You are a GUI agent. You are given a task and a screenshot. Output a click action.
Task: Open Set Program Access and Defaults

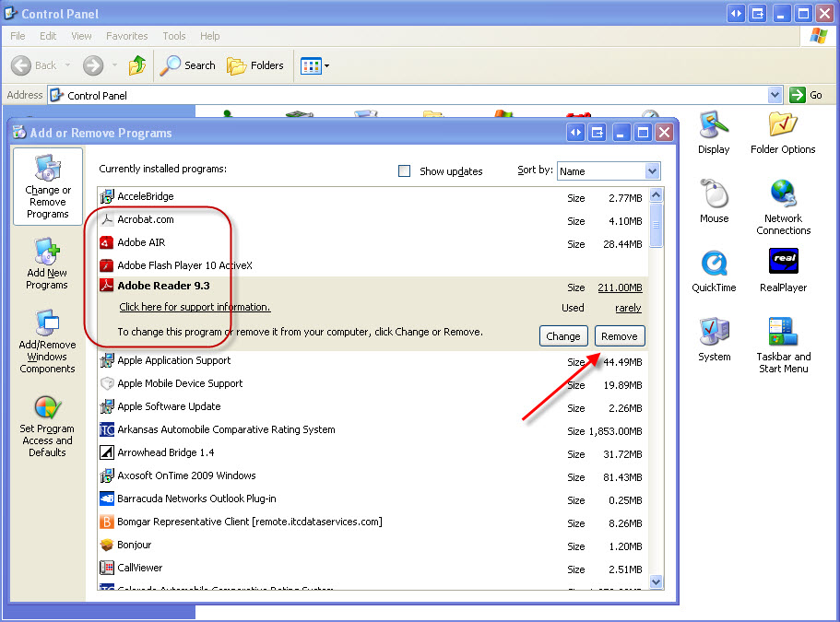tap(47, 426)
